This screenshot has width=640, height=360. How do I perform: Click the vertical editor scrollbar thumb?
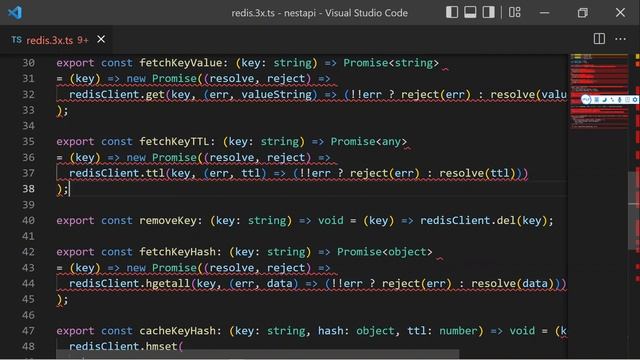pos(633,210)
